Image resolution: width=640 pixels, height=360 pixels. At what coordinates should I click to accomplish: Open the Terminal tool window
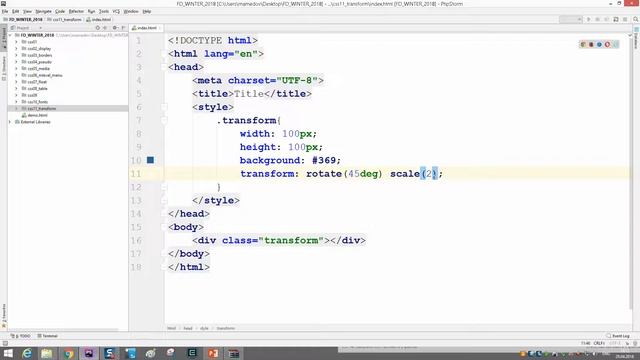48,336
